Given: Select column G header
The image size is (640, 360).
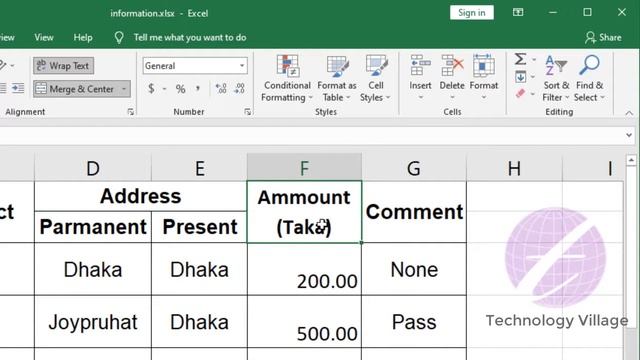Looking at the screenshot, I should pos(414,168).
